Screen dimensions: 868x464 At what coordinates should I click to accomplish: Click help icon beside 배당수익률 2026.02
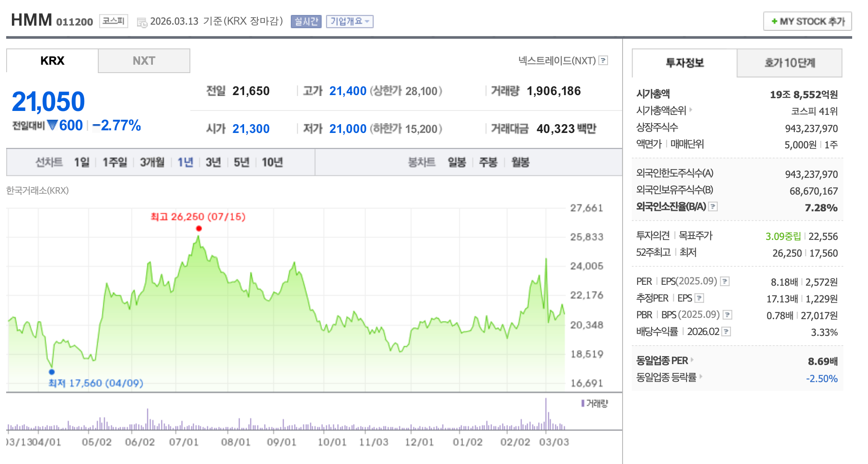pyautogui.click(x=726, y=331)
